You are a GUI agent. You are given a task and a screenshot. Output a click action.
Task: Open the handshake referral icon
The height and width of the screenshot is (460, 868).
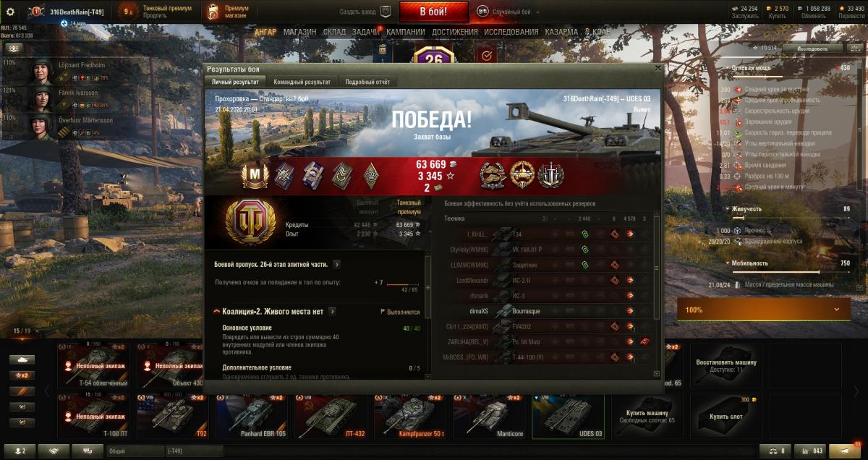54,451
